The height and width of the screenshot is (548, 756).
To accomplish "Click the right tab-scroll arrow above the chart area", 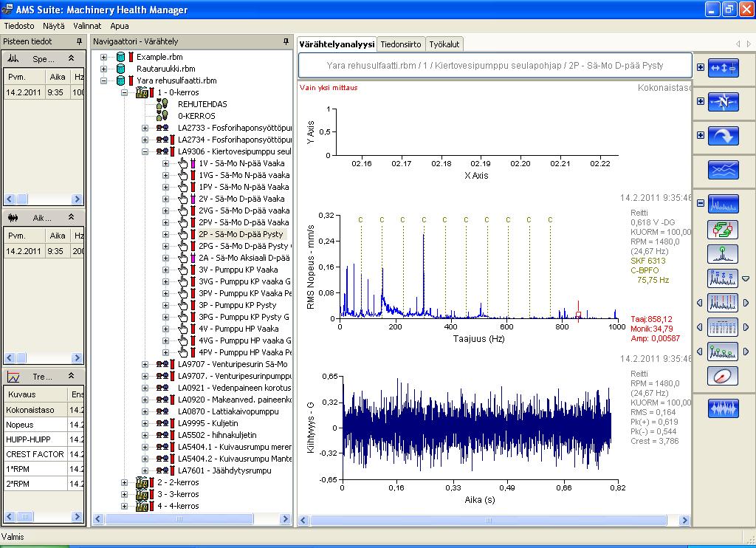I will click(749, 44).
